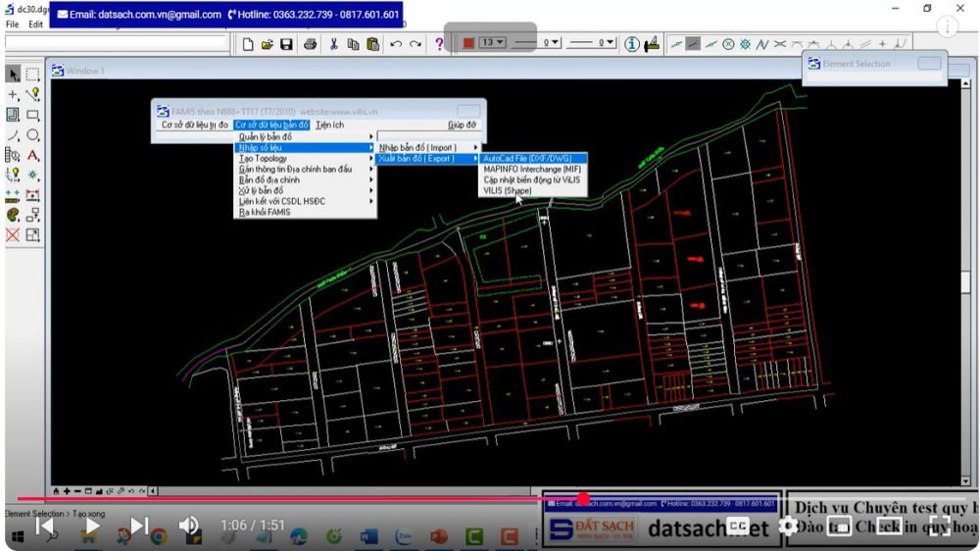The image size is (980, 551).
Task: Click Ra khỏi FAMIS to exit
Action: pyautogui.click(x=265, y=212)
